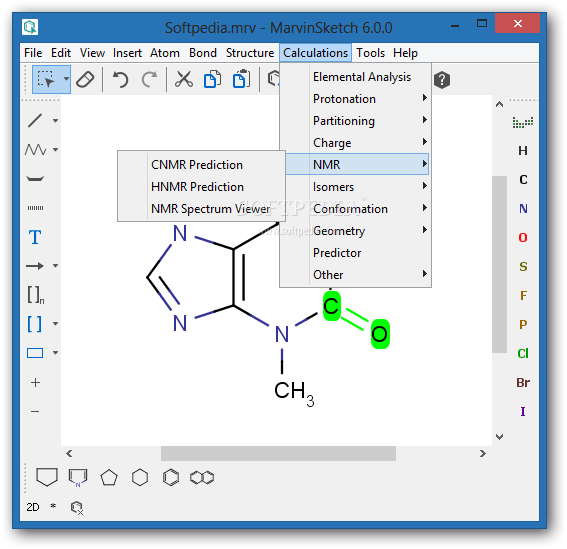The height and width of the screenshot is (549, 567).
Task: Choose Elemental Analysis from Calculations menu
Action: click(x=355, y=77)
